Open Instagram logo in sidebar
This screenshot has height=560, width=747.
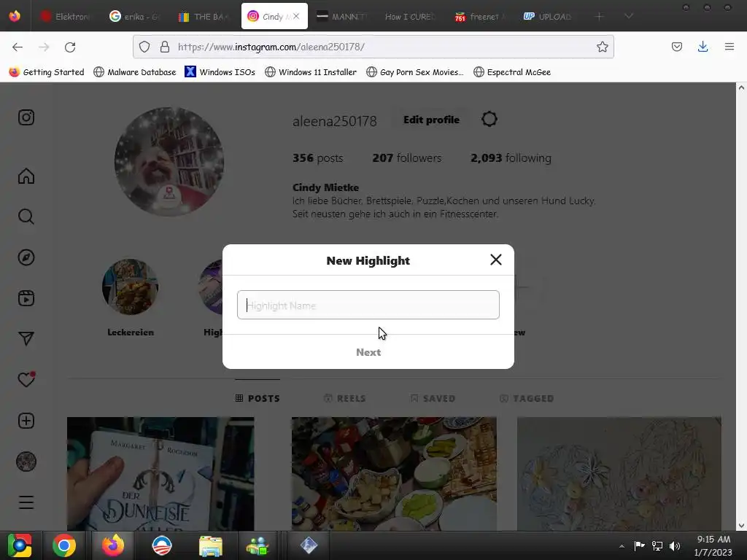click(x=26, y=117)
